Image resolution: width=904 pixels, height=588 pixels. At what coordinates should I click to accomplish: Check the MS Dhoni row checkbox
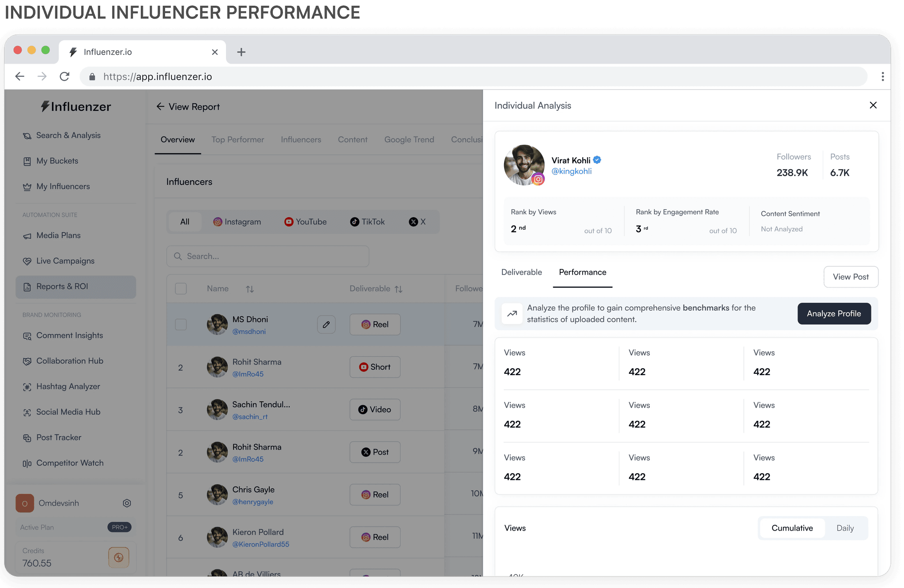(181, 324)
